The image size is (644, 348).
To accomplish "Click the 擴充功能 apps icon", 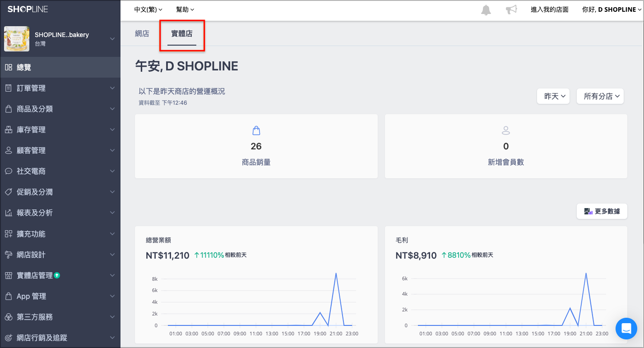I will (x=8, y=234).
